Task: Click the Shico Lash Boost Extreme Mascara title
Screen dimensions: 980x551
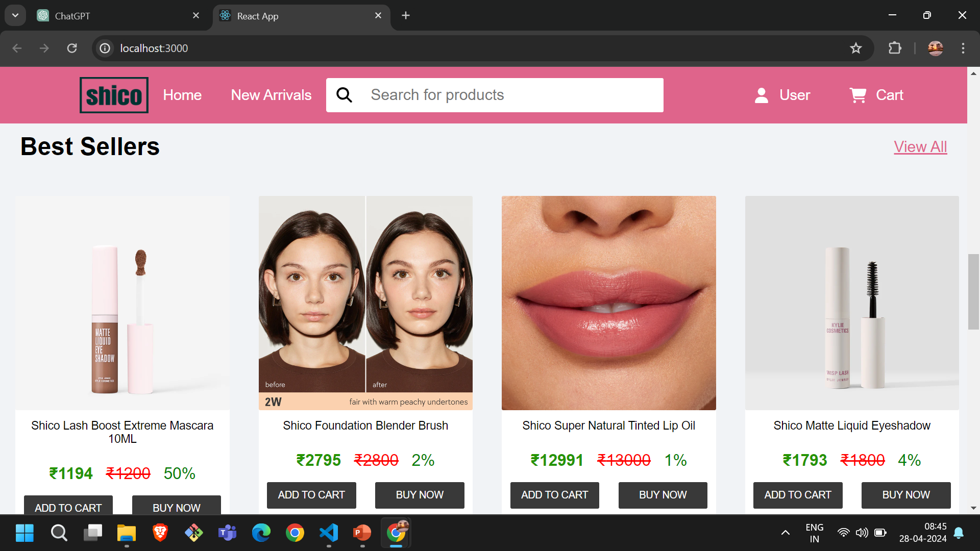Action: (x=122, y=432)
